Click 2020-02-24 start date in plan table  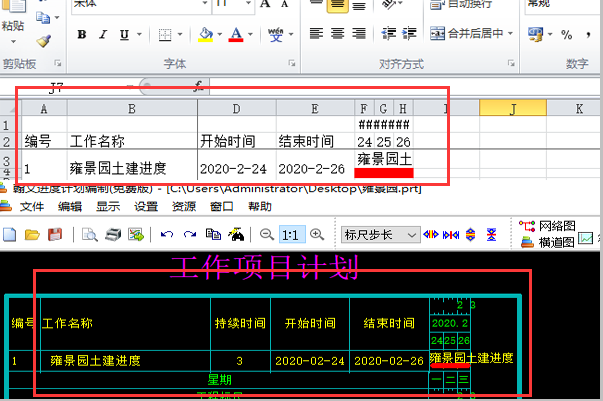[x=310, y=361]
